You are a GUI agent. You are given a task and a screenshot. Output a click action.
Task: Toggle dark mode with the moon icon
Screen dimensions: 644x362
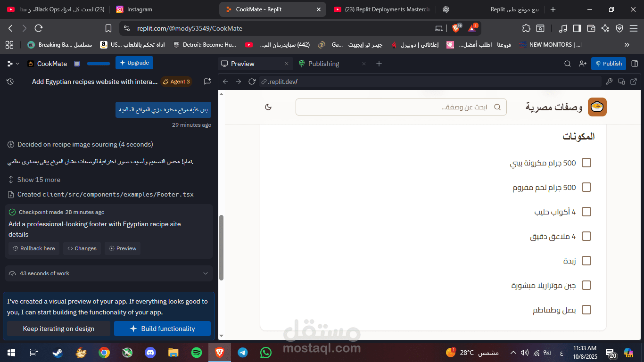coord(268,107)
